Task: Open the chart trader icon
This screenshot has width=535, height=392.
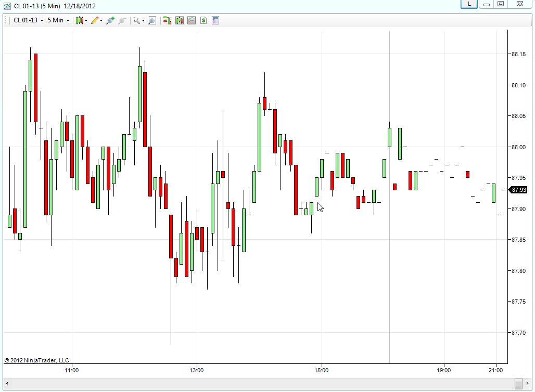Action: 167,20
